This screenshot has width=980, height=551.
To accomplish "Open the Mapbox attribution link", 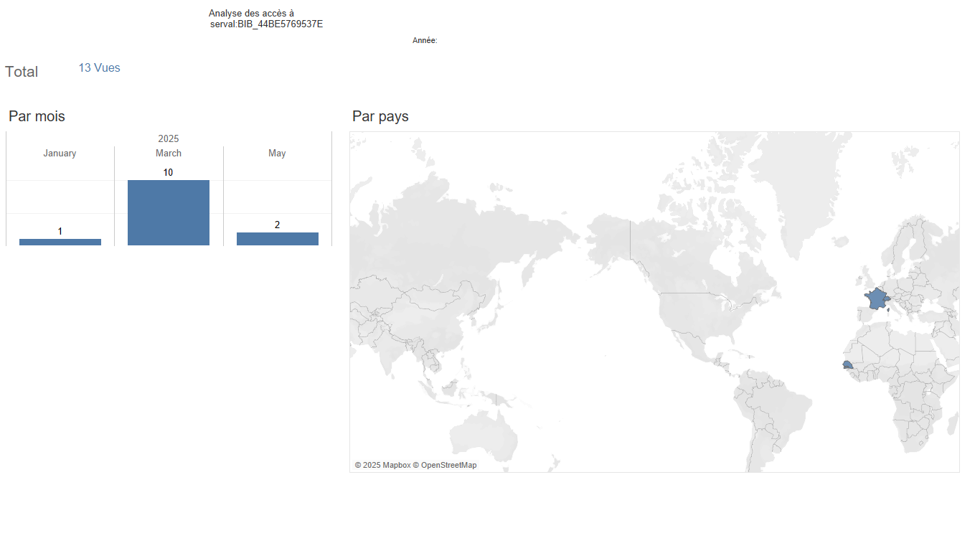I will click(382, 466).
